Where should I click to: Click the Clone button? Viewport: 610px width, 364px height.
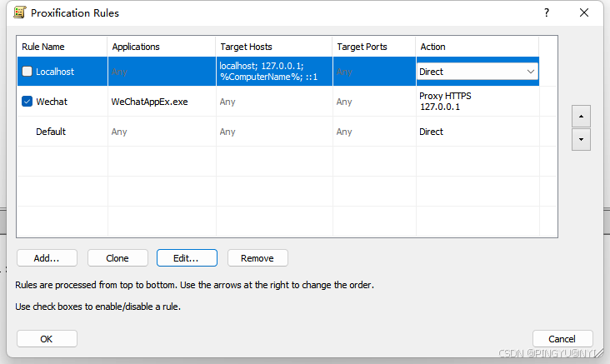pos(117,258)
